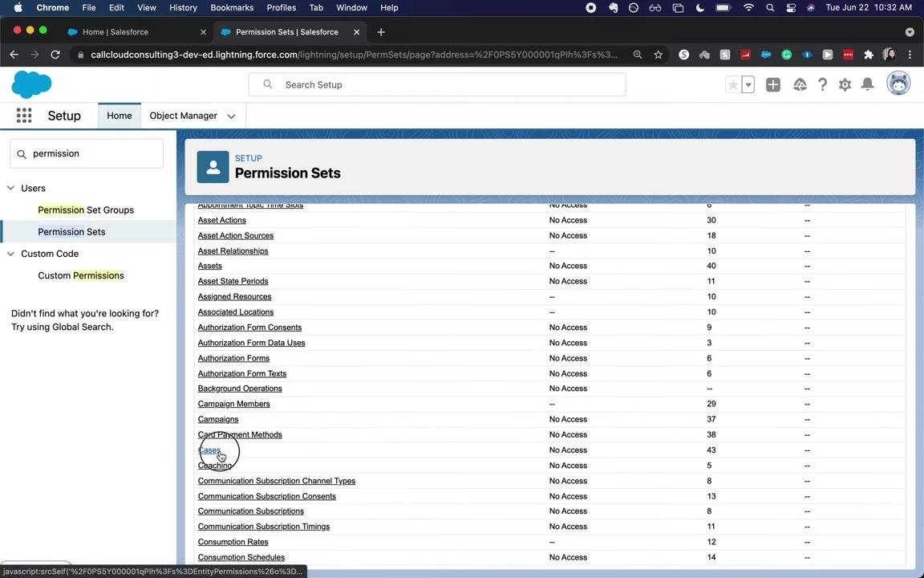Open the macOS Control Center icon

tap(791, 8)
